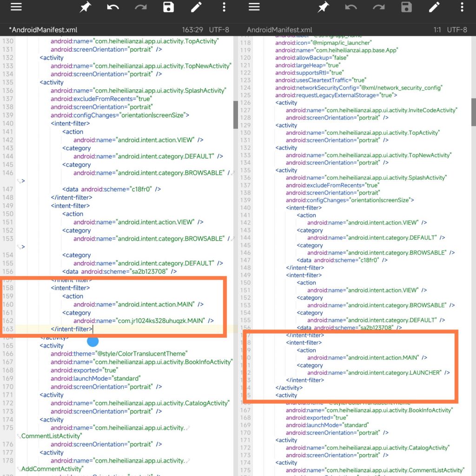This screenshot has height=476, width=476.
Task: Click the left editor vertical scrollbar thumb
Action: (236, 114)
